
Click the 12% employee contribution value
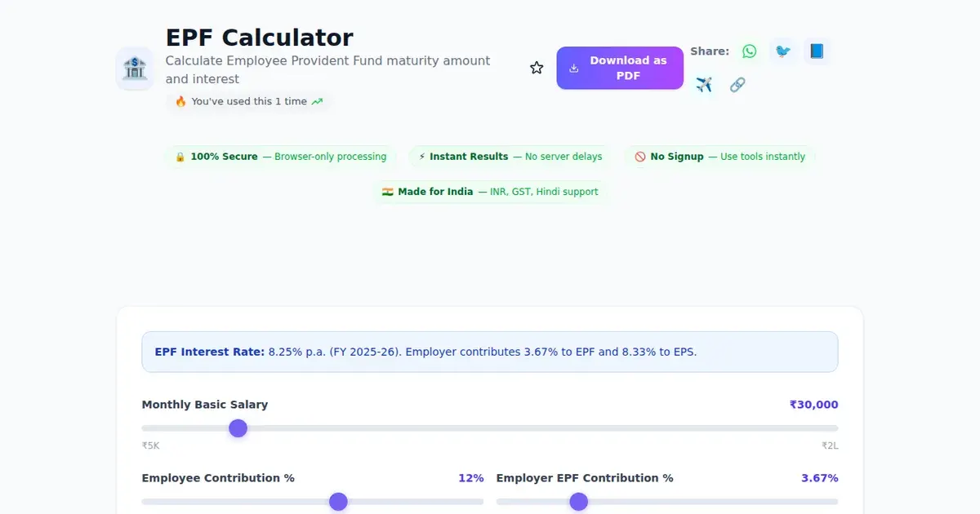pyautogui.click(x=471, y=478)
